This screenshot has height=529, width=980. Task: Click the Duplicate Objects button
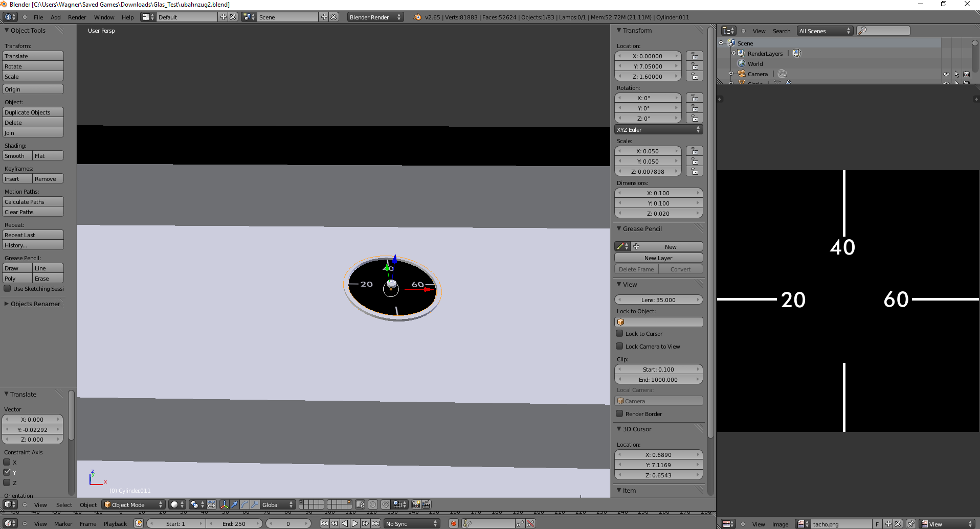[33, 112]
